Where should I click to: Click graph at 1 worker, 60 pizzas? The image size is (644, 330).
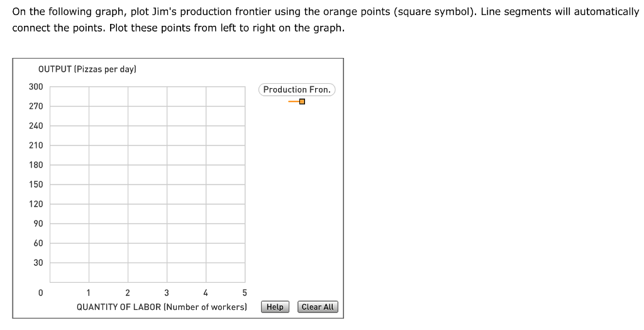(x=89, y=243)
